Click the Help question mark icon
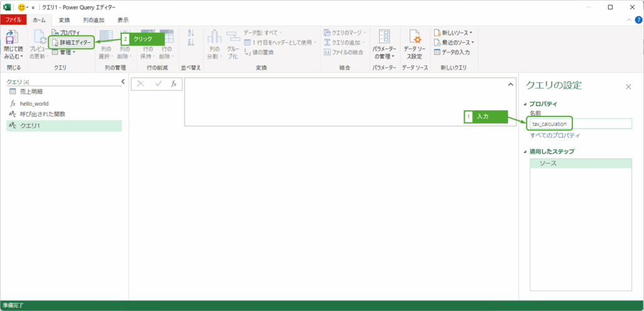The width and height of the screenshot is (644, 311). click(x=638, y=20)
